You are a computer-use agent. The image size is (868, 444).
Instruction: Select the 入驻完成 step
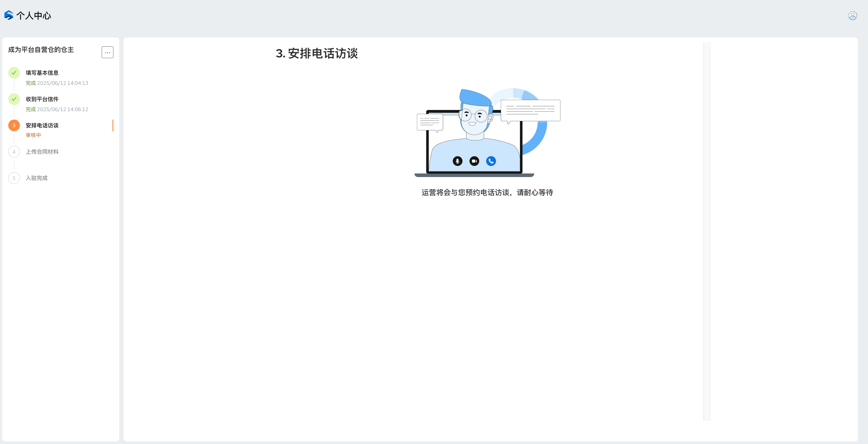coord(37,178)
